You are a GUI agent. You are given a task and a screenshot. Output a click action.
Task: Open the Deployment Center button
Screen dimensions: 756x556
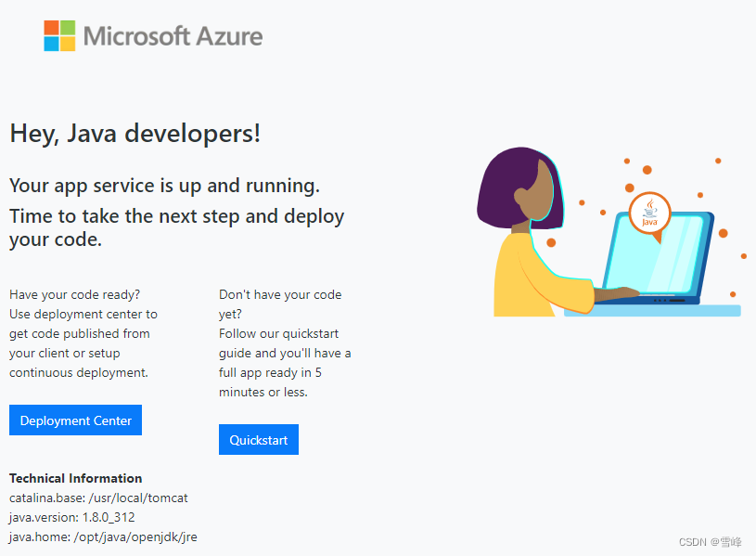pos(76,420)
